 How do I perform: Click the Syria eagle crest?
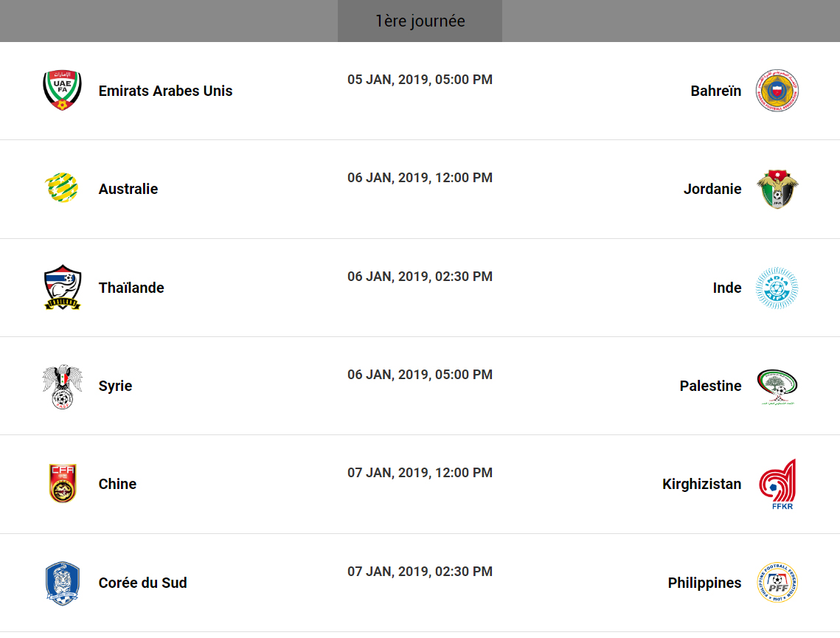pyautogui.click(x=63, y=386)
